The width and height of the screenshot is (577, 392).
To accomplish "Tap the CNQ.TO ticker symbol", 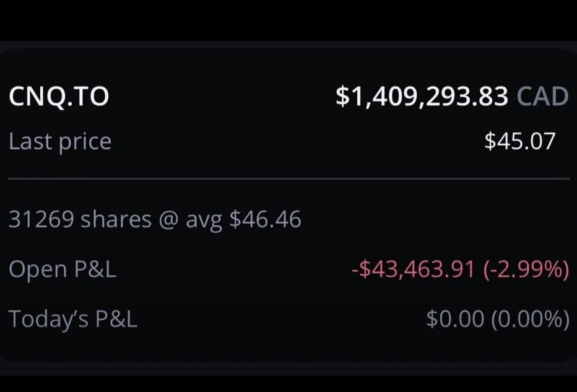I will pos(59,97).
